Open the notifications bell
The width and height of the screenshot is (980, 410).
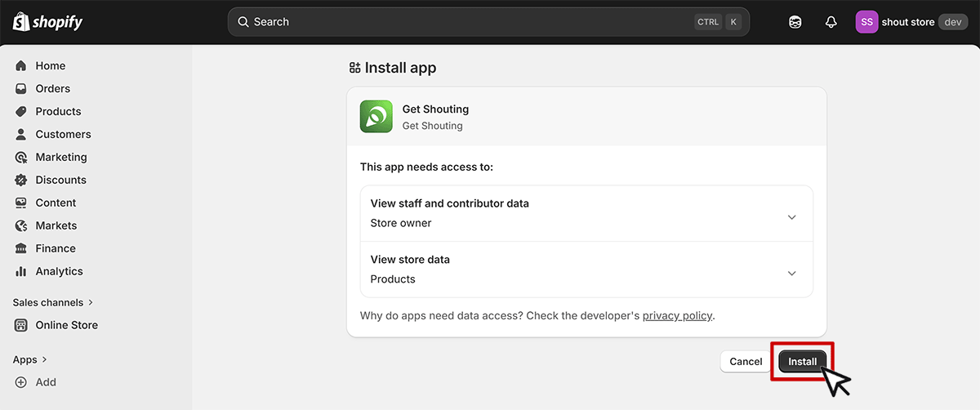tap(831, 22)
